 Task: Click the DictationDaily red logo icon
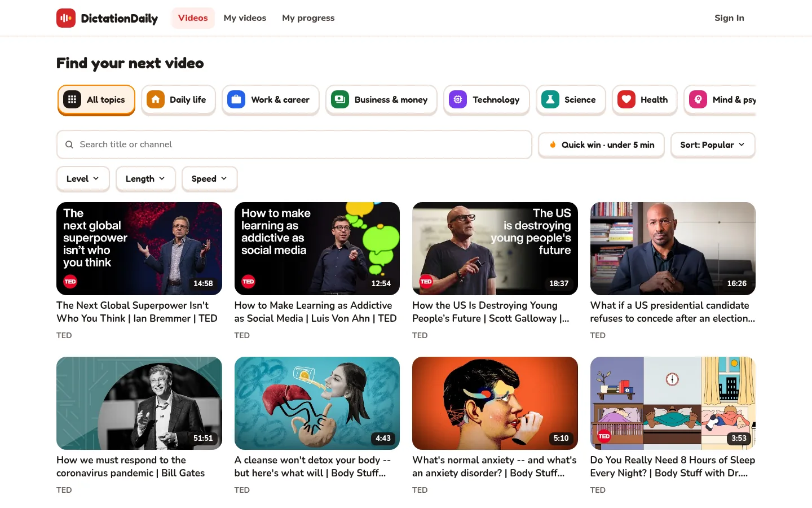pyautogui.click(x=66, y=18)
